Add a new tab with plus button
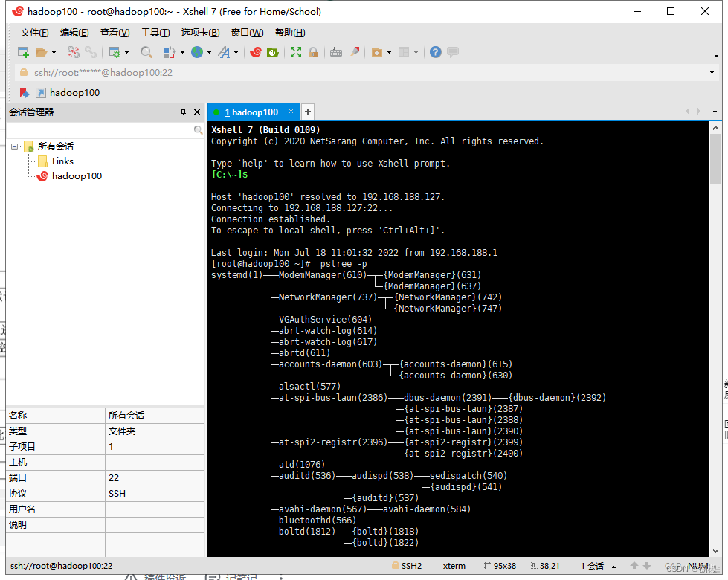The height and width of the screenshot is (580, 728). [x=307, y=112]
